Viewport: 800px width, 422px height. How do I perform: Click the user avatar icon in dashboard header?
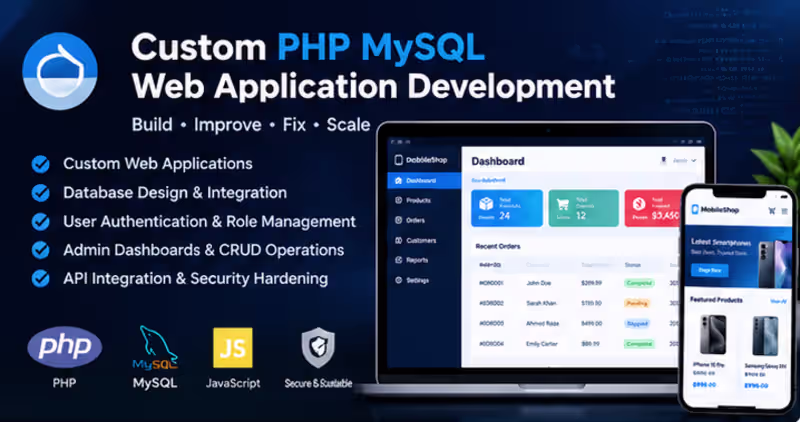(x=663, y=160)
